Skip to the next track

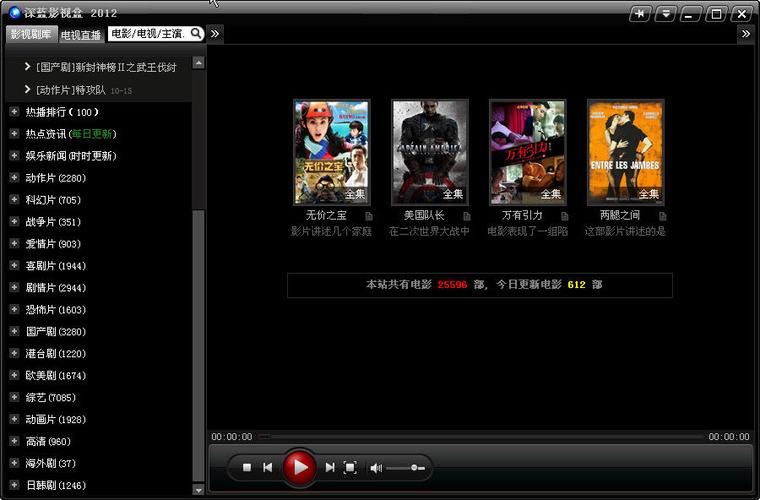[330, 467]
